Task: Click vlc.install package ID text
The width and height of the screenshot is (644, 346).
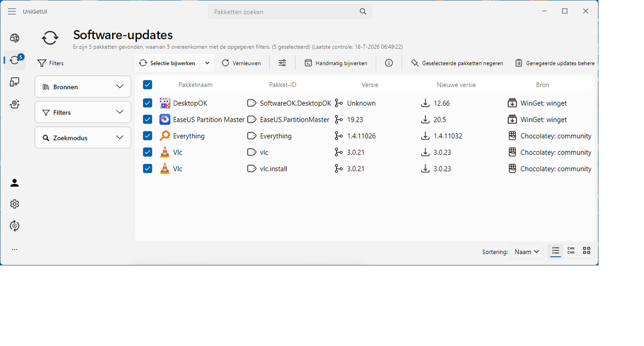Action: tap(273, 168)
